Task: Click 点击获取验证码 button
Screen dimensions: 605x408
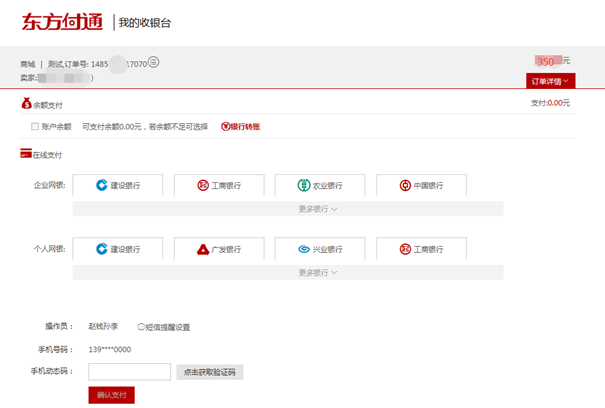Action: pos(210,372)
